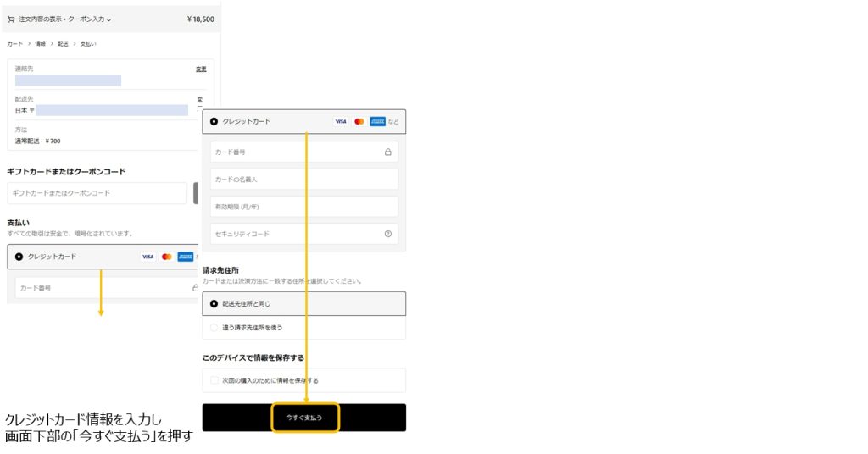Click the Visa logo in the panel with 今すぐ支払う
Screen dimensions: 868x454
tap(341, 122)
